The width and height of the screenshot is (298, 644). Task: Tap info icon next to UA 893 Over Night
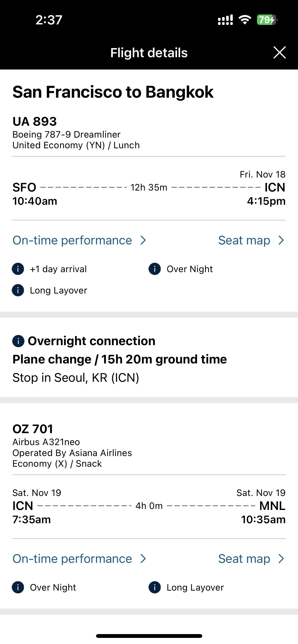point(155,269)
